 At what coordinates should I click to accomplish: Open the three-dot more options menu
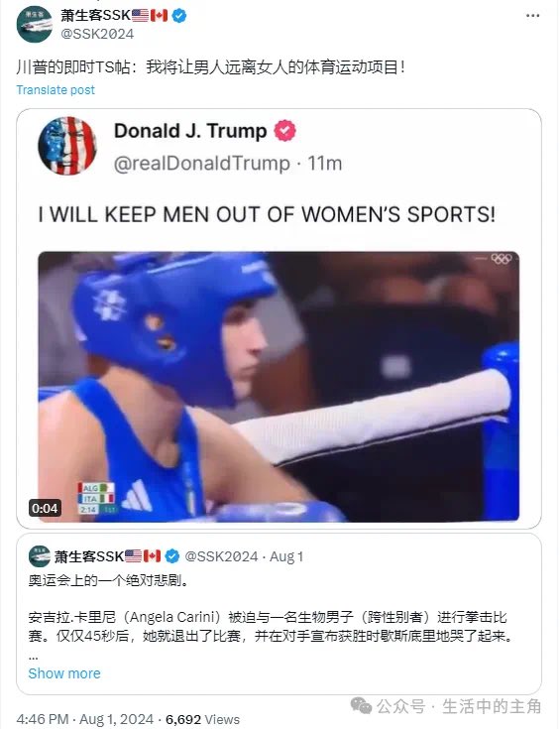click(x=532, y=16)
